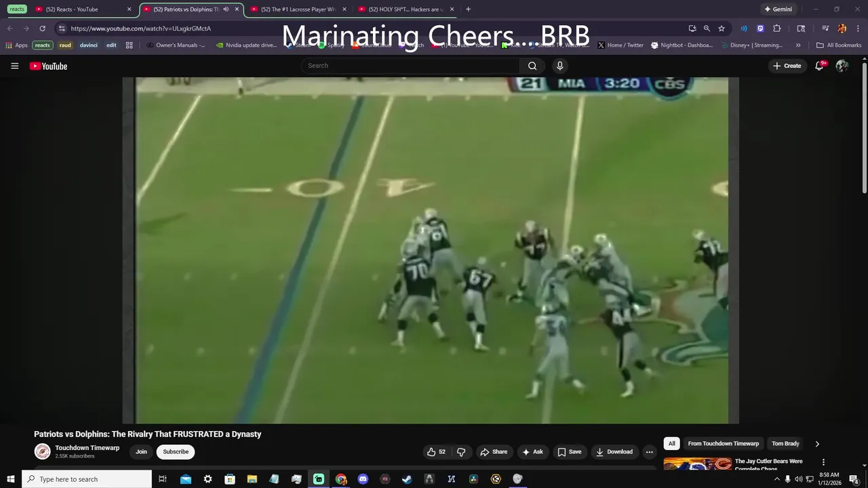This screenshot has height=488, width=868.
Task: Bookmark this page with star icon
Action: point(722,28)
